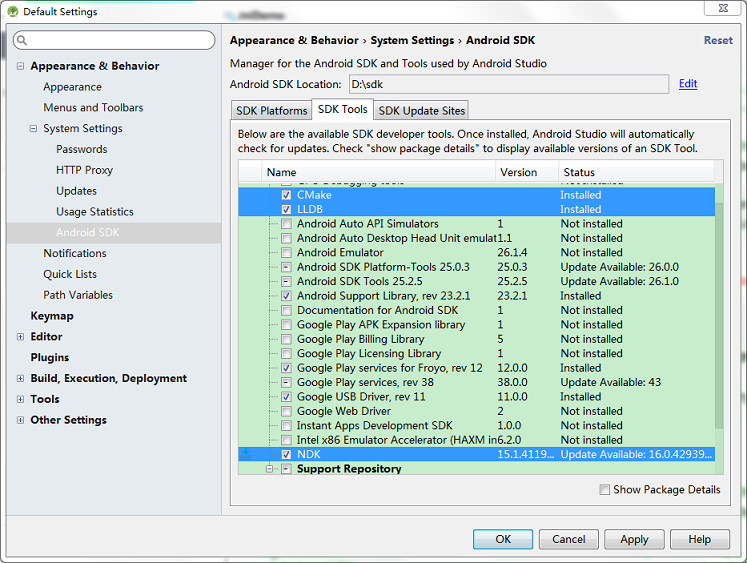The height and width of the screenshot is (563, 747).
Task: Close the Default Settings dialog
Action: tap(723, 8)
